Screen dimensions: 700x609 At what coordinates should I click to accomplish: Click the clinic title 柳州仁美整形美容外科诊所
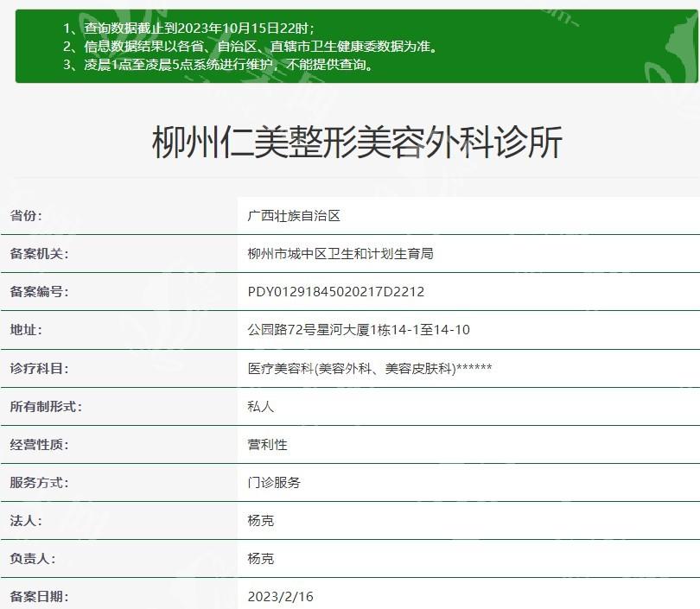coord(357,143)
